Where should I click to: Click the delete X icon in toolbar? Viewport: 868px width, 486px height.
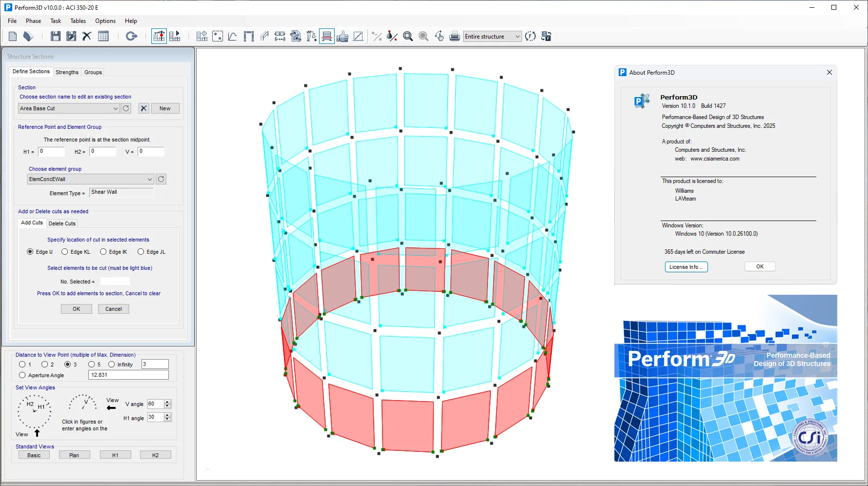(x=87, y=36)
